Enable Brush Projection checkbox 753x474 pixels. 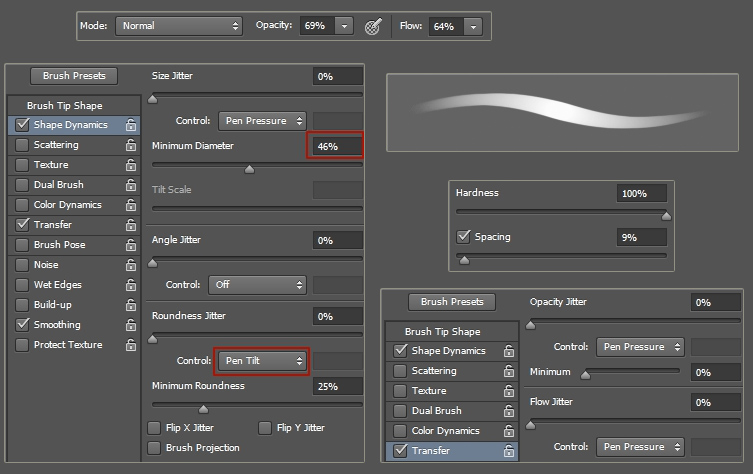154,448
